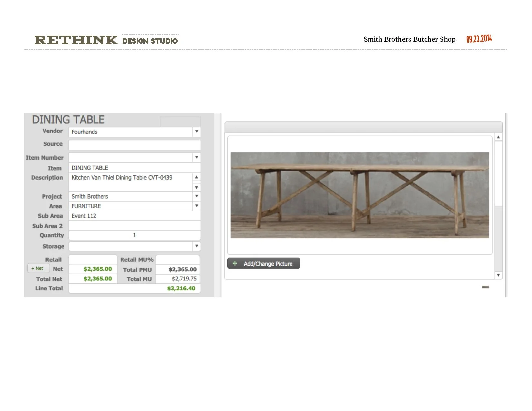Click the small dash mark below picture panel

[486, 287]
